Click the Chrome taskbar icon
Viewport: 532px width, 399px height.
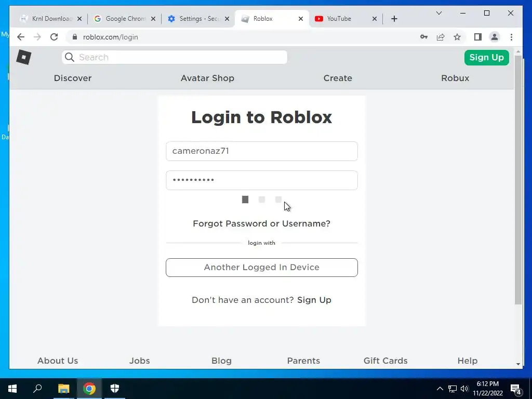tap(89, 389)
